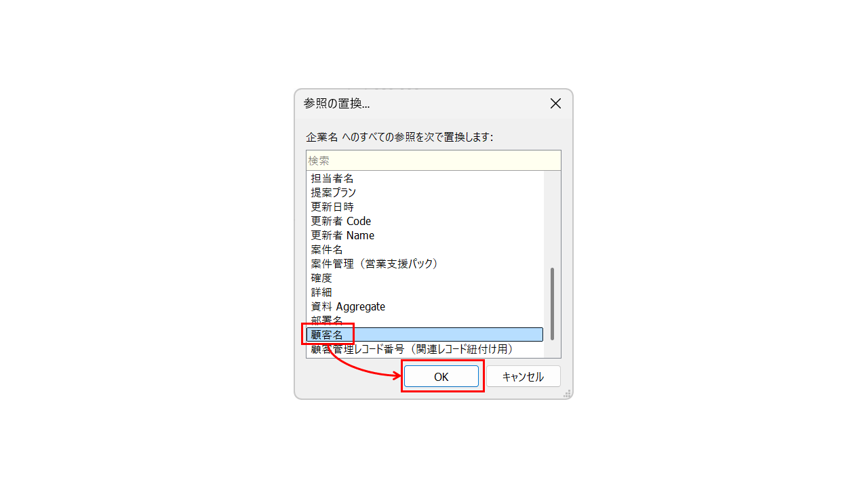Screen dimensions: 868x488
Task: Select 資料 Aggregate entry
Action: click(425, 306)
